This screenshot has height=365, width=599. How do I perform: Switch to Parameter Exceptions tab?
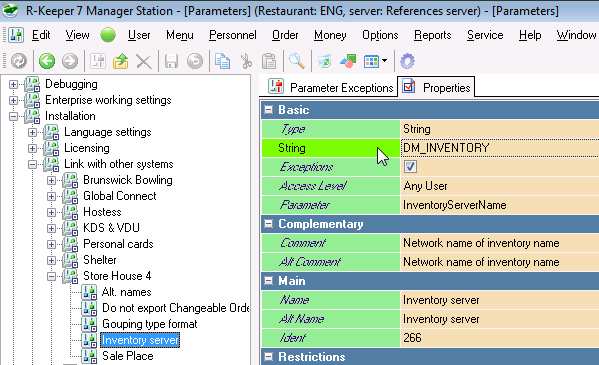[x=329, y=88]
